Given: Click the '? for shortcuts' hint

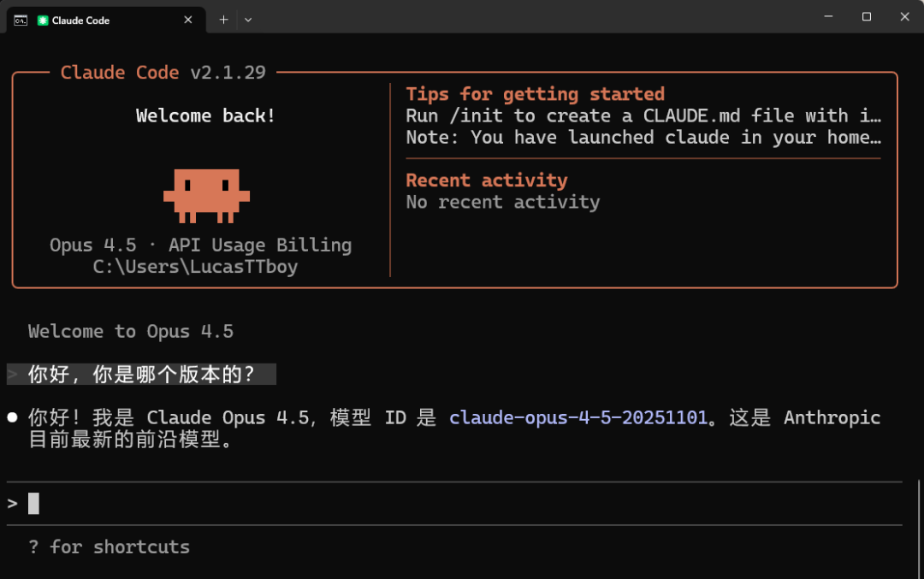Looking at the screenshot, I should pos(109,547).
